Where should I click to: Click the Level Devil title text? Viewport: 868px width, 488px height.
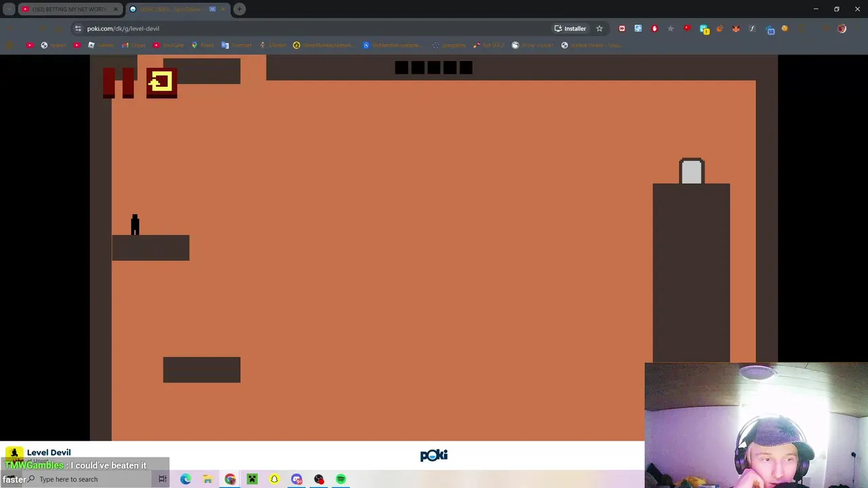click(49, 452)
